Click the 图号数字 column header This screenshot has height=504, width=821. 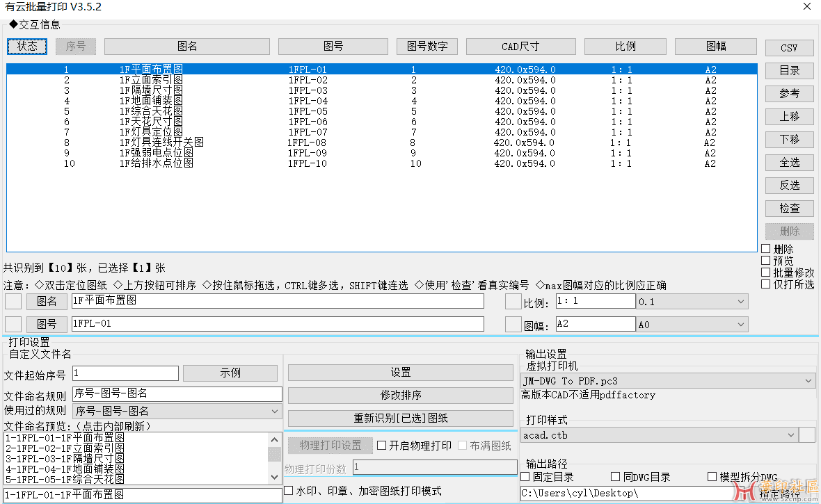427,47
